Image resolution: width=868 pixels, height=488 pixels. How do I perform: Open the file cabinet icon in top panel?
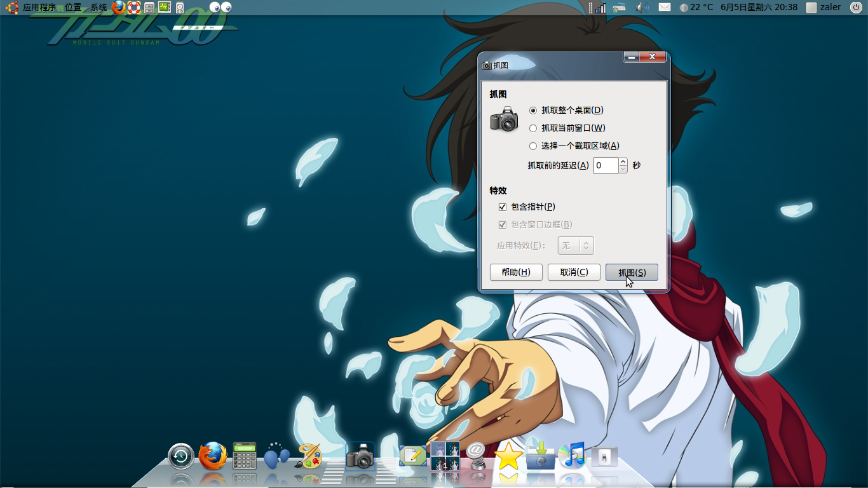(149, 8)
